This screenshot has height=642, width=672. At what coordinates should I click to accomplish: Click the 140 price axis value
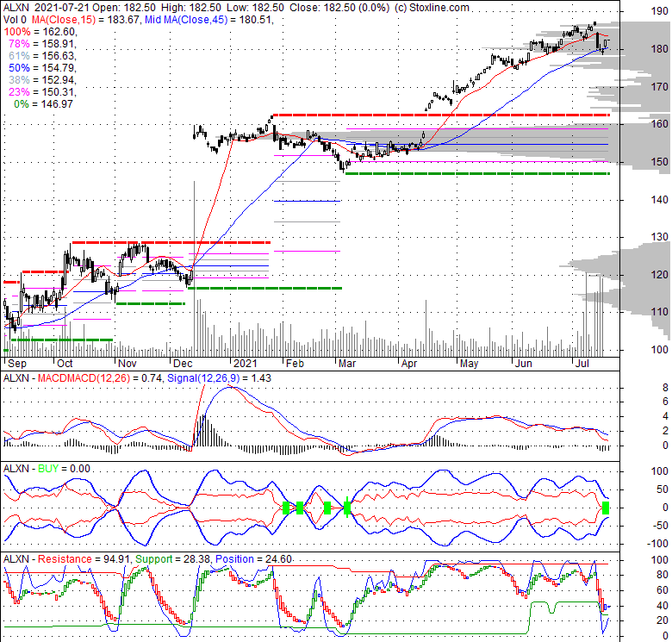tap(659, 199)
